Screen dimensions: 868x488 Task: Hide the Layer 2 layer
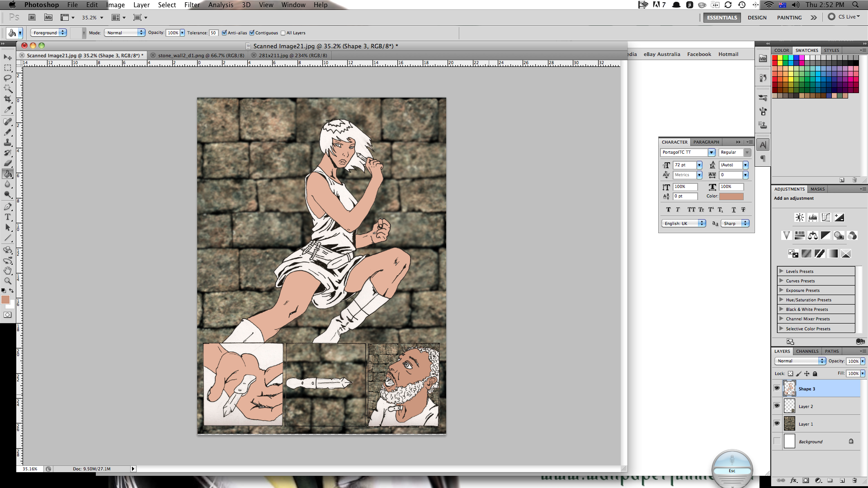coord(777,406)
